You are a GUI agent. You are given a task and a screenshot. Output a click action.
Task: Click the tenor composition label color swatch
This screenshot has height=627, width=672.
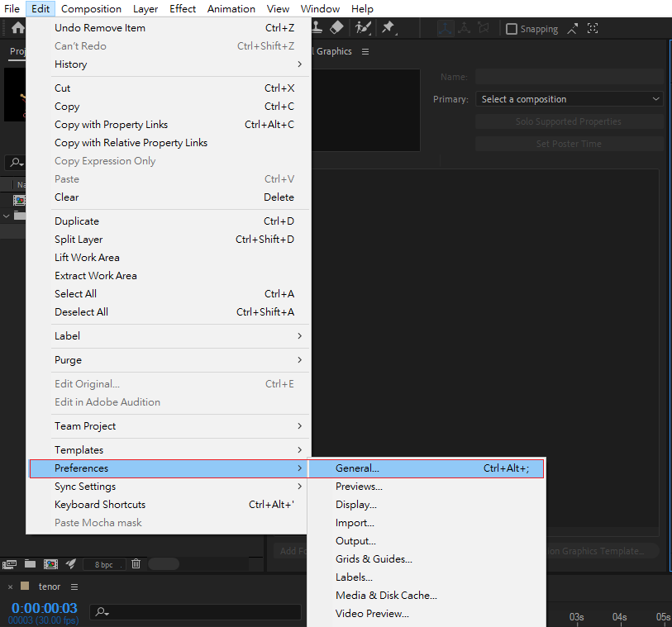point(25,587)
